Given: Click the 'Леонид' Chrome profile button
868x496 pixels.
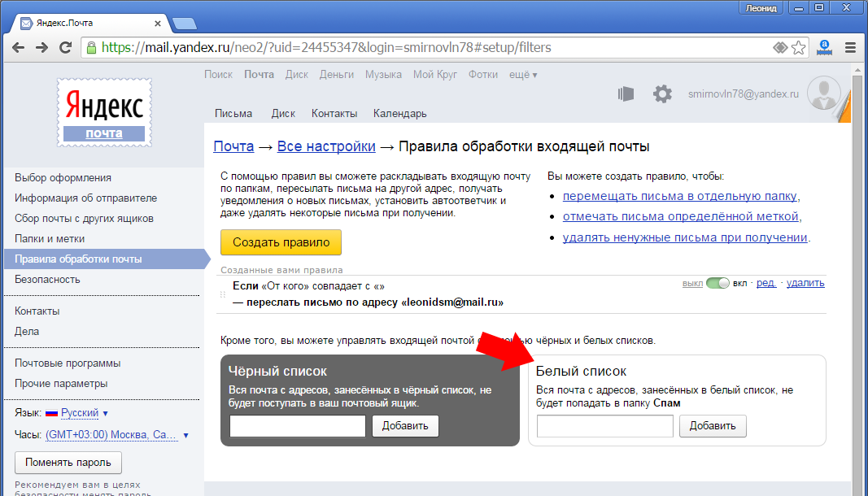Looking at the screenshot, I should coord(761,8).
